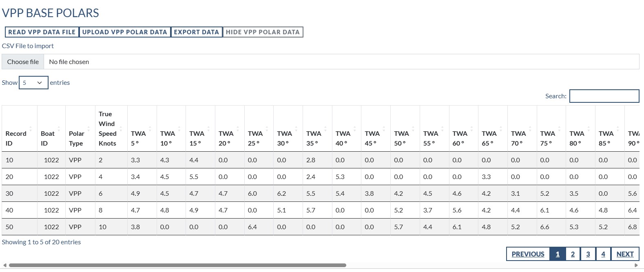Sort by TWA 5° column arrows
The image size is (644, 272).
coord(150,128)
